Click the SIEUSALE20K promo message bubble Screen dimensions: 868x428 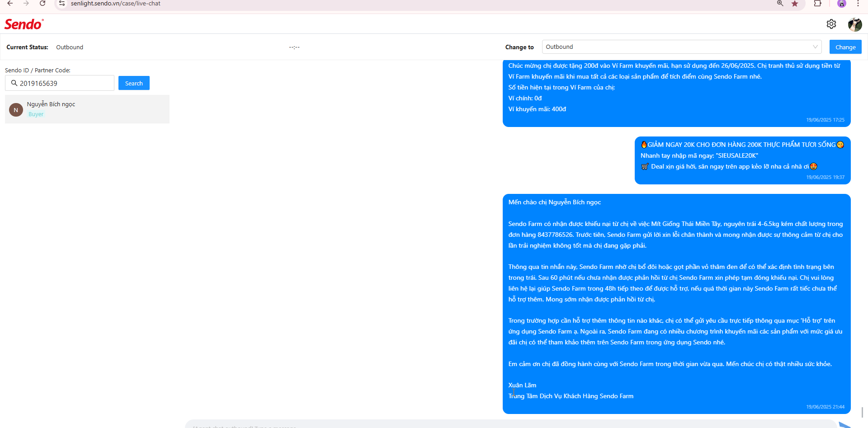pos(742,160)
